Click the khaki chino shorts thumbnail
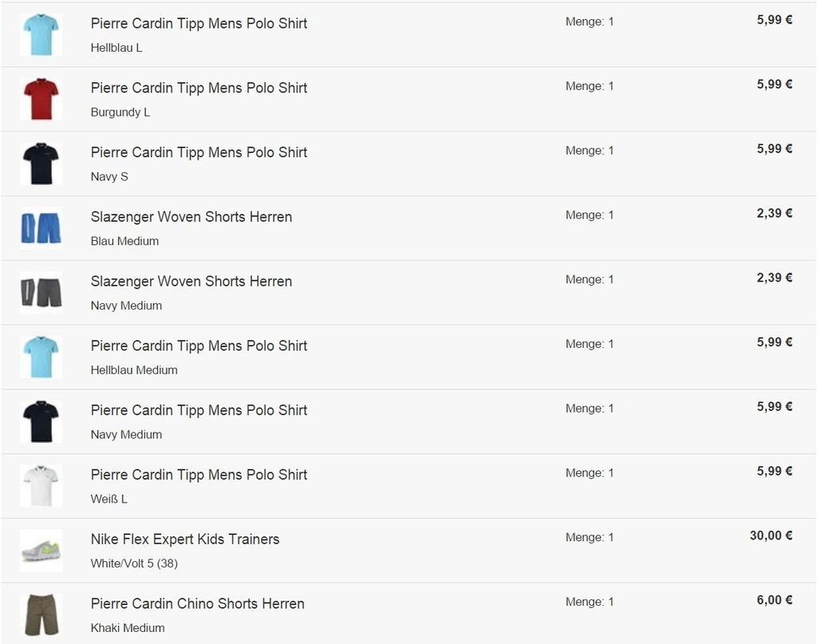Viewport: 817px width, 644px height. (41, 614)
